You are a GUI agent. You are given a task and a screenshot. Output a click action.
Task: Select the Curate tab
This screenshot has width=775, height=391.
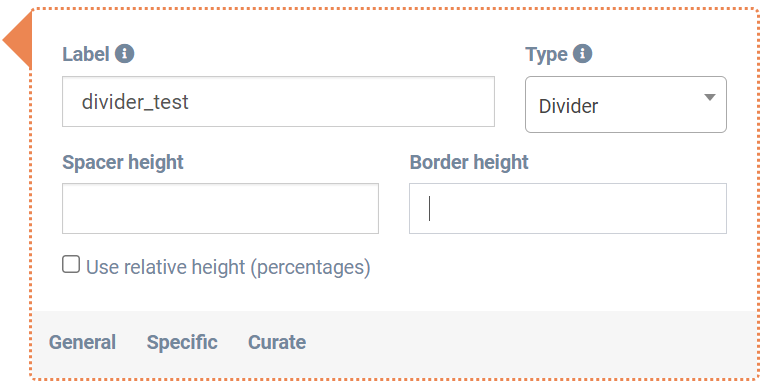tap(277, 342)
